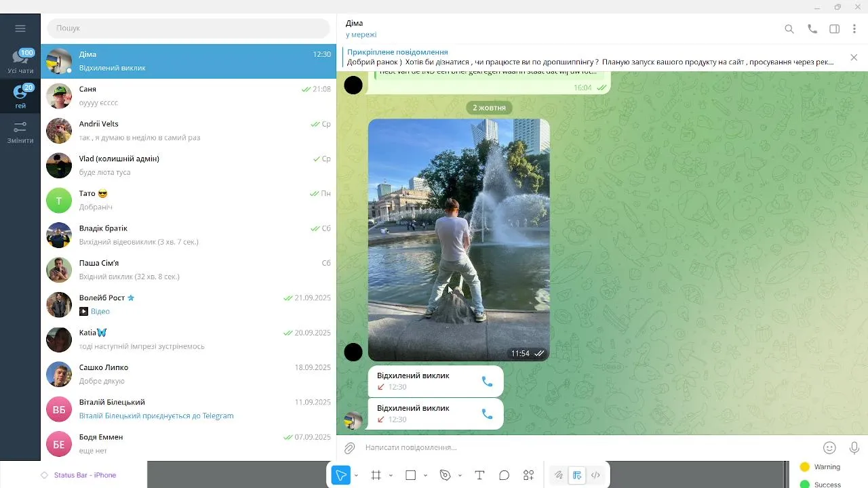This screenshot has width=868, height=488.
Task: Click the attach file paperclip icon
Action: click(349, 448)
